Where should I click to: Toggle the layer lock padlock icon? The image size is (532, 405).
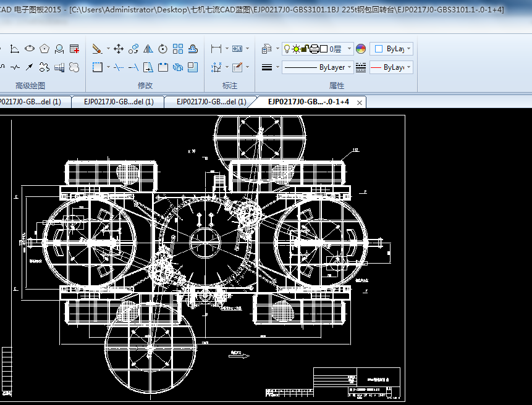tap(305, 49)
